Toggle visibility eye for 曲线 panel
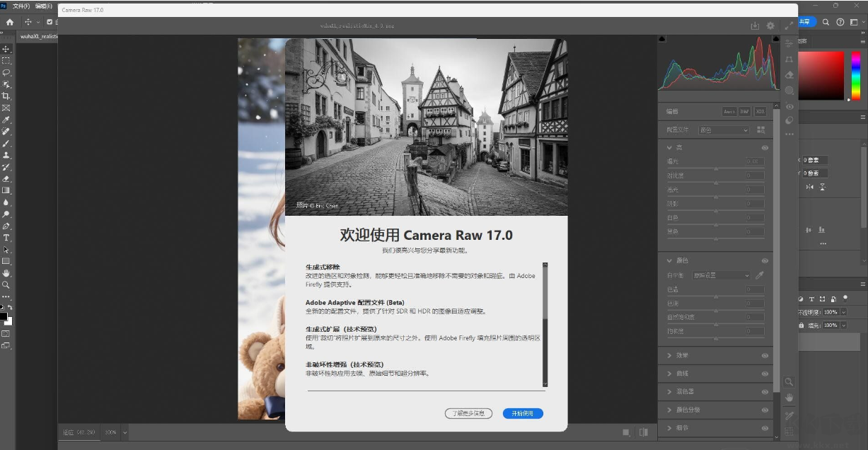The image size is (868, 450). coord(765,374)
